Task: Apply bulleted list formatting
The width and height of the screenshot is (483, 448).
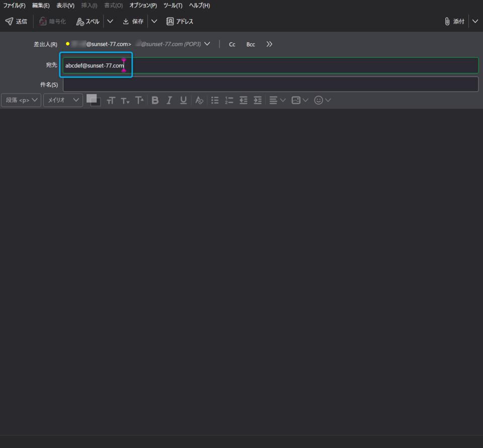Action: point(215,100)
